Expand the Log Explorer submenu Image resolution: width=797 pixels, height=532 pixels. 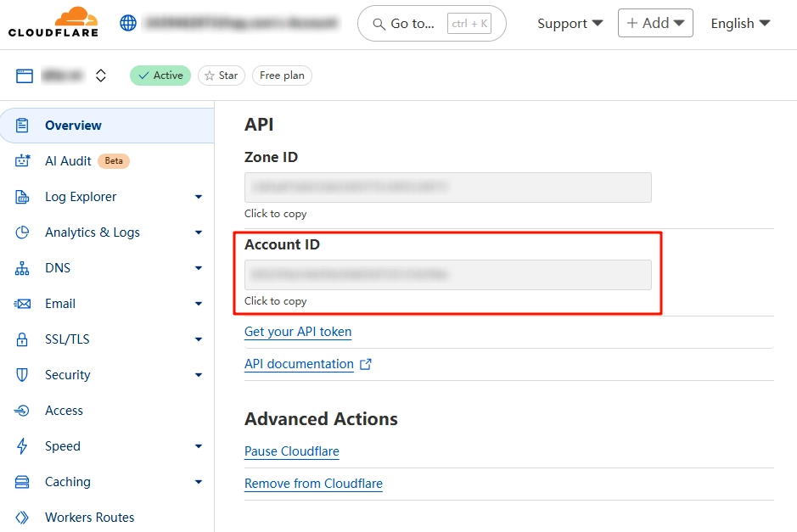coord(198,197)
